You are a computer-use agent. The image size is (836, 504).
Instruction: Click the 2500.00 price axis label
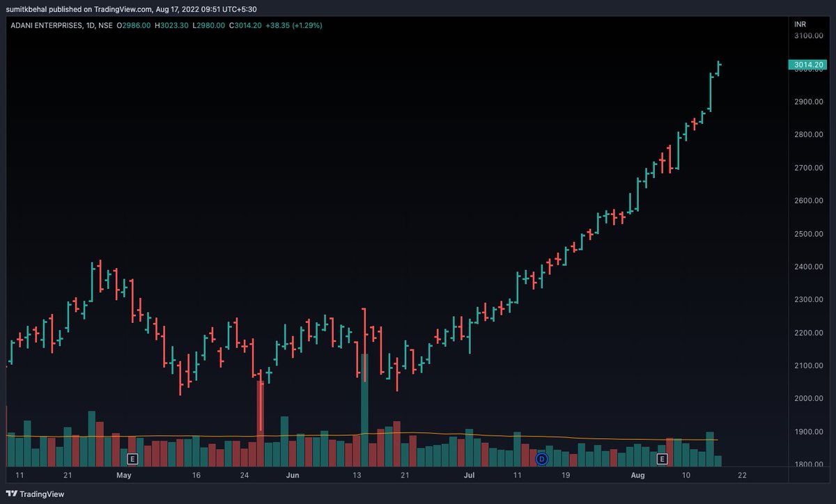pyautogui.click(x=810, y=234)
